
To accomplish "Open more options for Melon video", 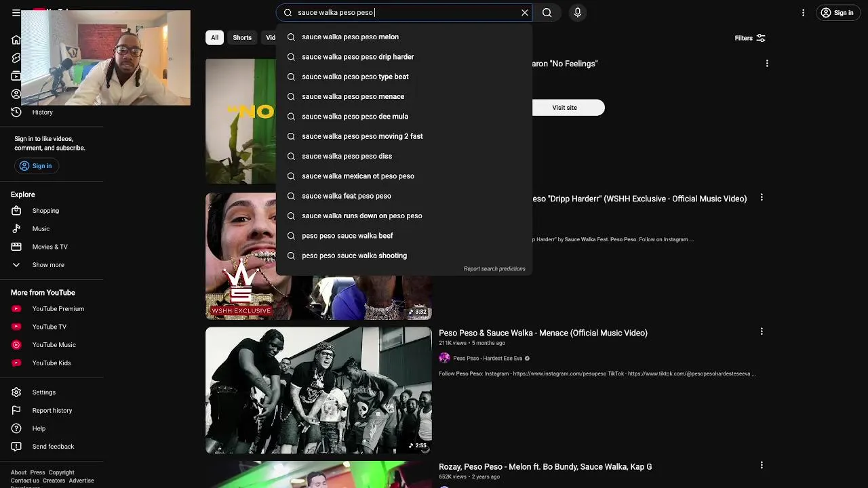I will point(762,465).
